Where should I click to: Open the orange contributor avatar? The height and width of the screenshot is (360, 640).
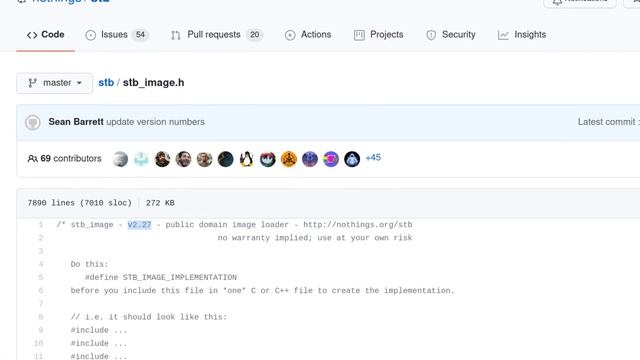pos(289,159)
